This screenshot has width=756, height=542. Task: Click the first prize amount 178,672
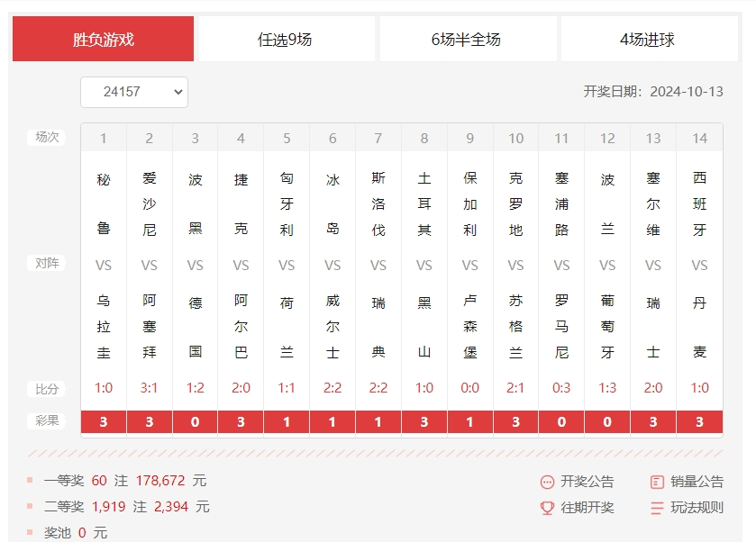161,481
